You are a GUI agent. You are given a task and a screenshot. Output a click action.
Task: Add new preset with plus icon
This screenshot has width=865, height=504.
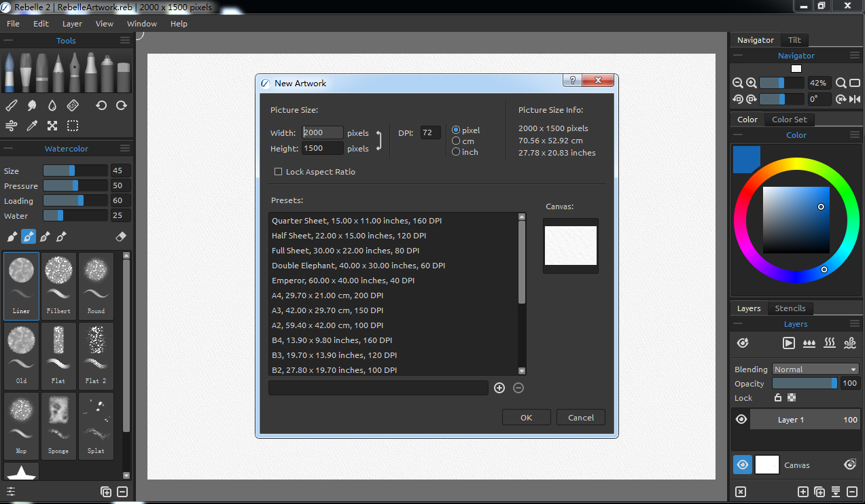[499, 388]
